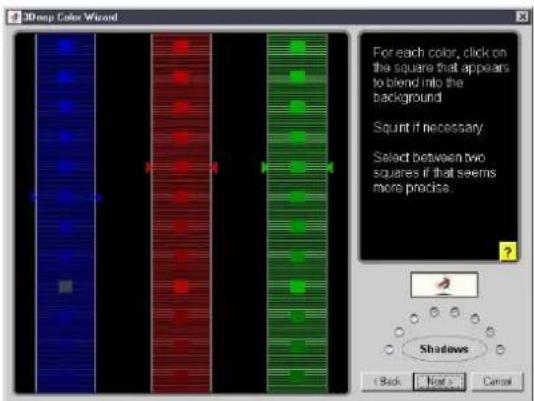Pick the tenth green square from top

[298, 317]
